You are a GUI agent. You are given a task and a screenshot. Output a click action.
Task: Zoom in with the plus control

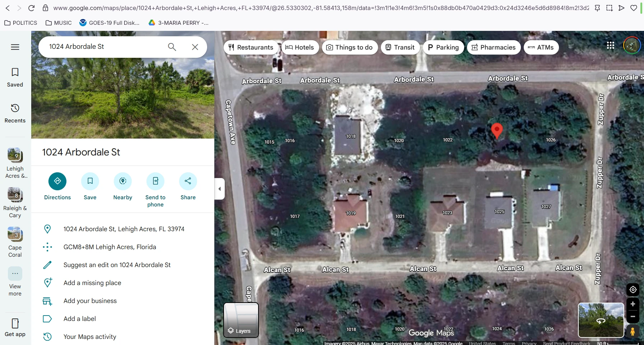pyautogui.click(x=633, y=304)
